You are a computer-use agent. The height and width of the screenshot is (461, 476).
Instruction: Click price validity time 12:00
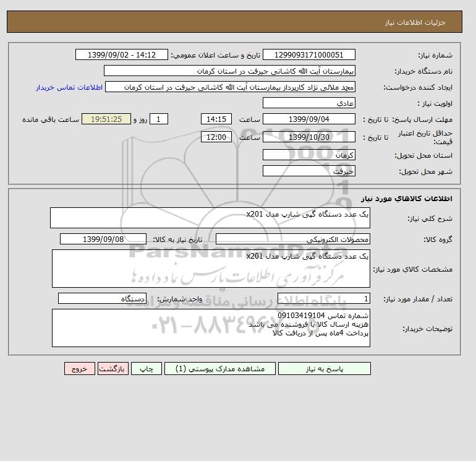(x=216, y=137)
